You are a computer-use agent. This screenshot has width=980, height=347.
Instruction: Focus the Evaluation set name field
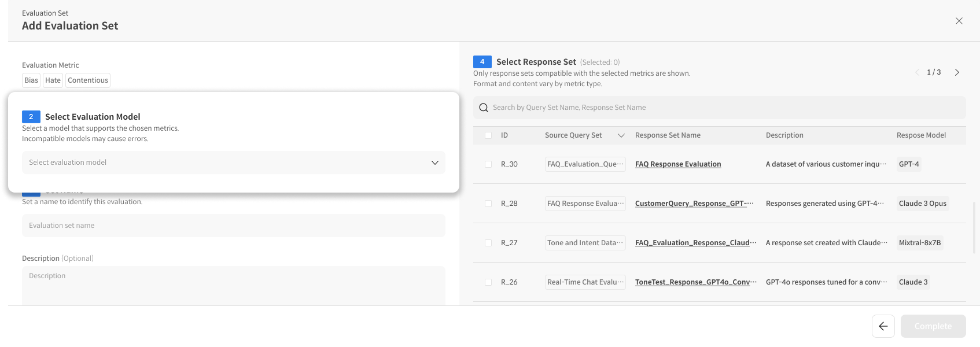(x=234, y=226)
